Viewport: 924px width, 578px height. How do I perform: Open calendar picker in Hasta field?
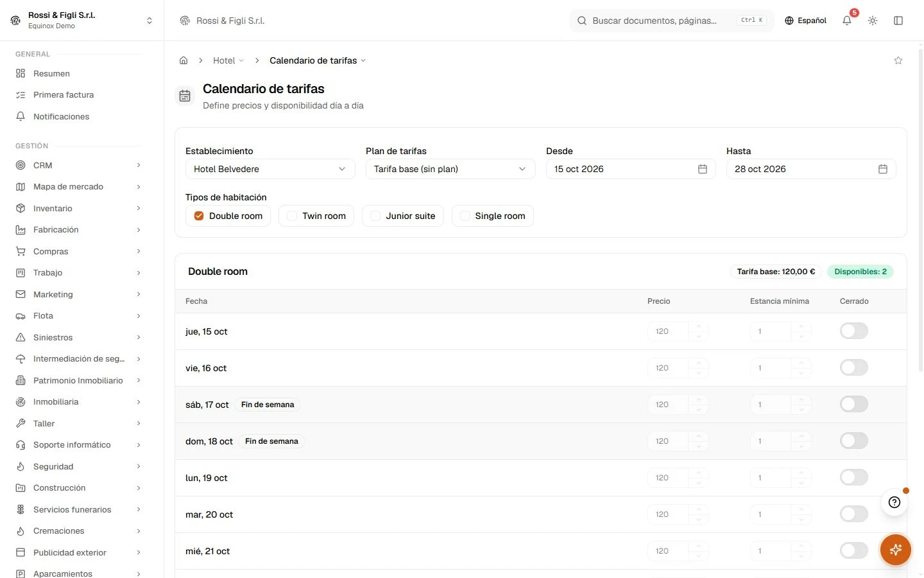(883, 169)
